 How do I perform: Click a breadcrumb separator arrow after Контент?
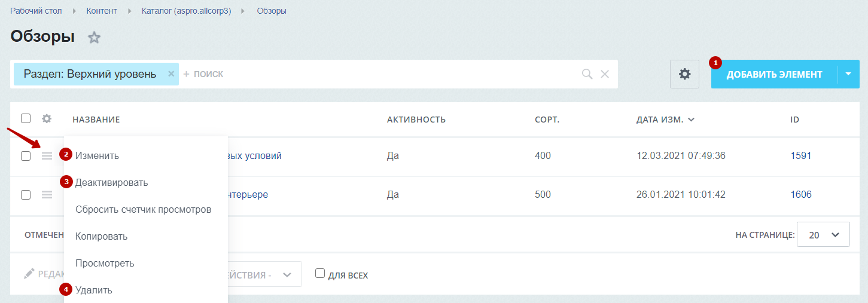point(129,11)
